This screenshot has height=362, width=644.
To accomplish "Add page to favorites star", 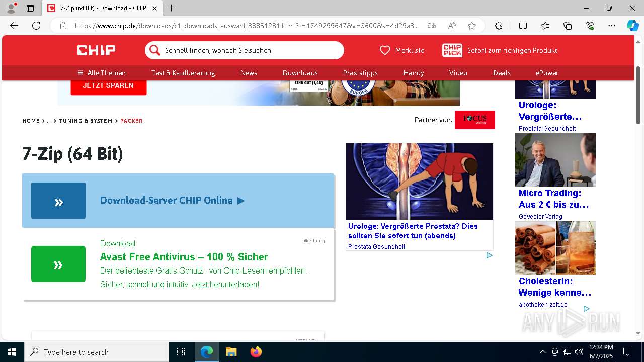I will [x=472, y=26].
